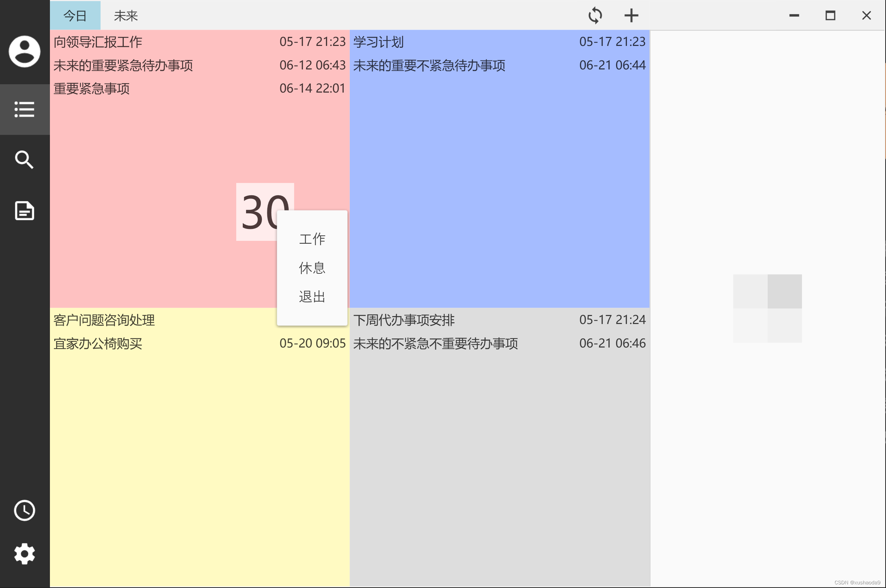
Task: Open settings gear icon
Action: (24, 554)
